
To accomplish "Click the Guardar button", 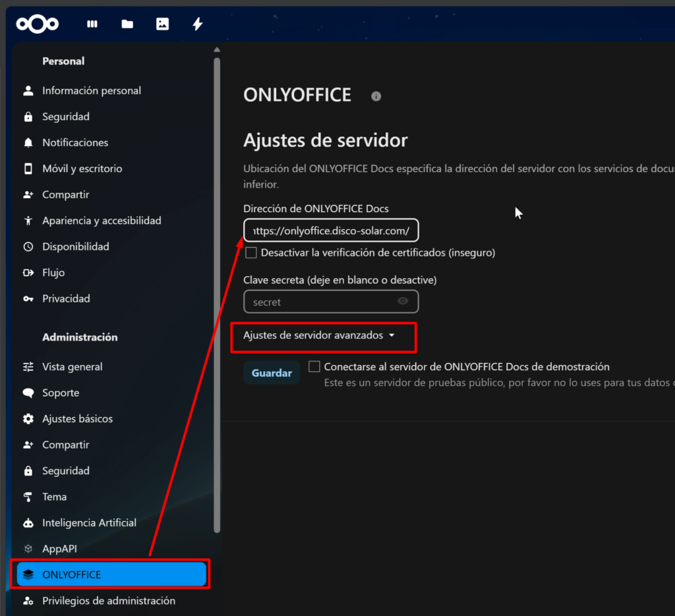I will [272, 372].
